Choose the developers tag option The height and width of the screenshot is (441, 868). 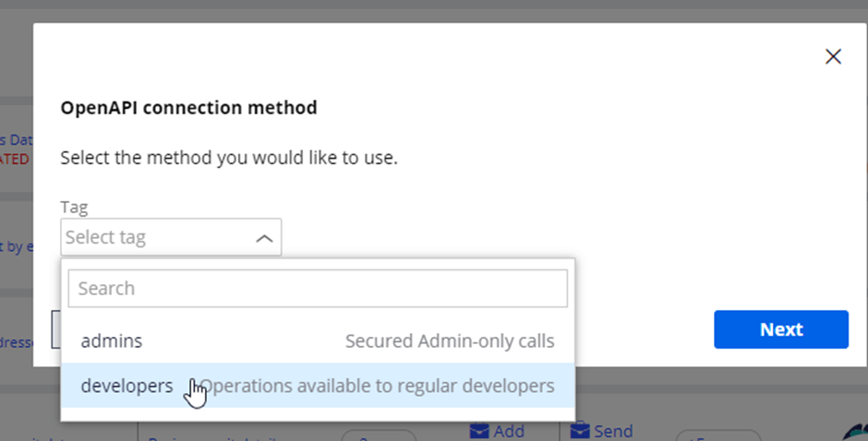[x=127, y=386]
